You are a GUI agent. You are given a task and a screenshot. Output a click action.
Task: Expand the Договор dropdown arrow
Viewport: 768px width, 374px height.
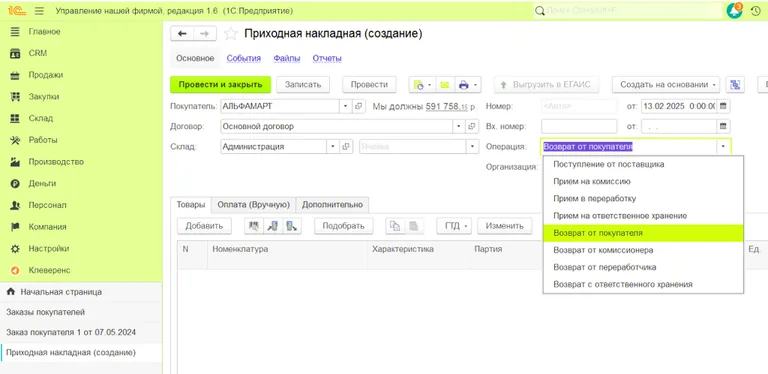tap(458, 126)
